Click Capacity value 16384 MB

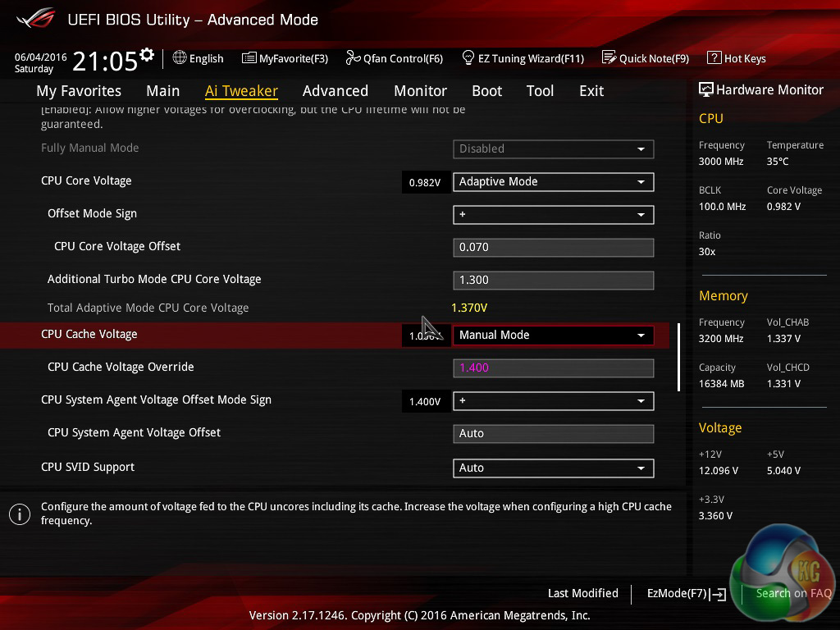tap(722, 384)
